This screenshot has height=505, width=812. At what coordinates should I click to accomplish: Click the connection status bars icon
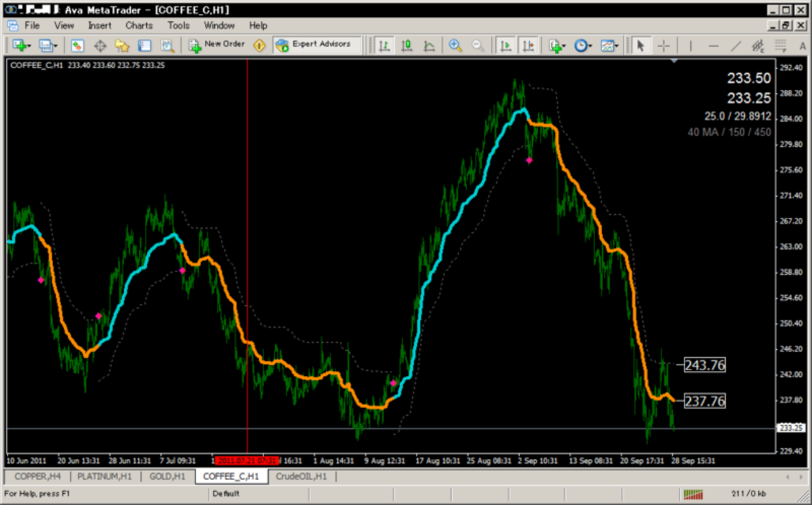693,494
